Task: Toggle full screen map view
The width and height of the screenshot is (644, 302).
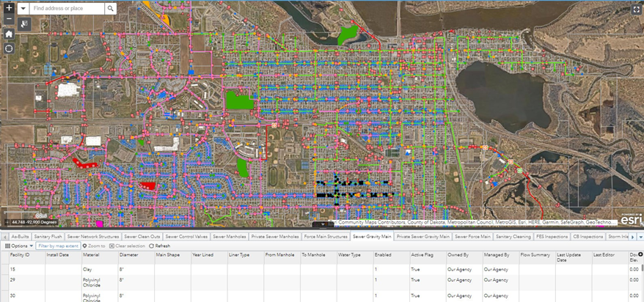Action: pos(635,10)
